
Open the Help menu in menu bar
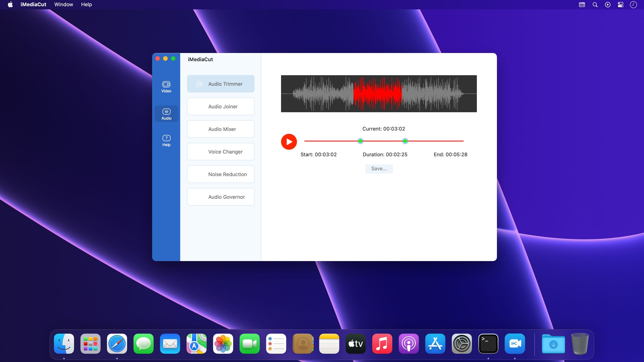tap(86, 4)
